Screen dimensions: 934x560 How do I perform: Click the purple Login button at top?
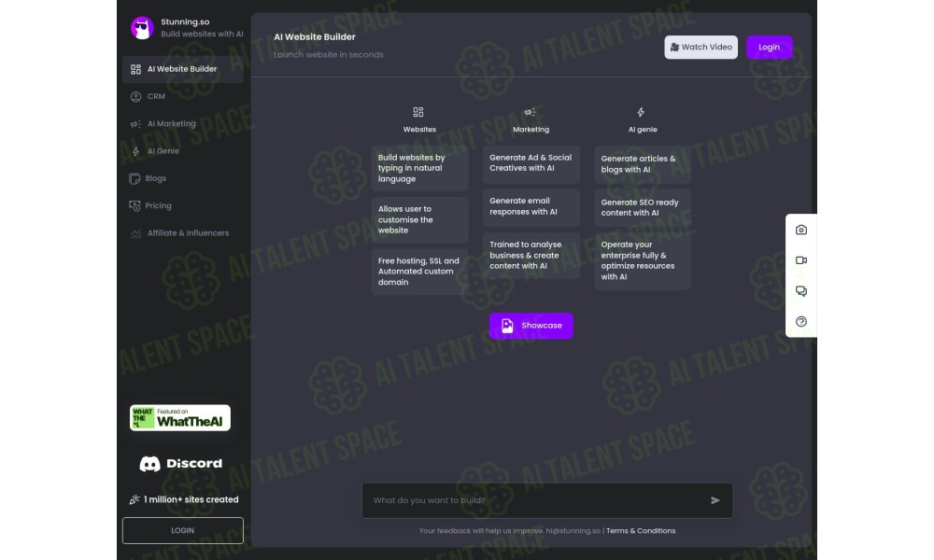[769, 47]
